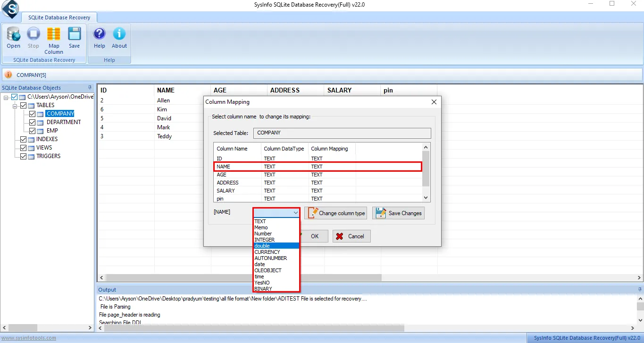Select CURRENCY from the dropdown list
The width and height of the screenshot is (644, 343).
click(x=267, y=252)
